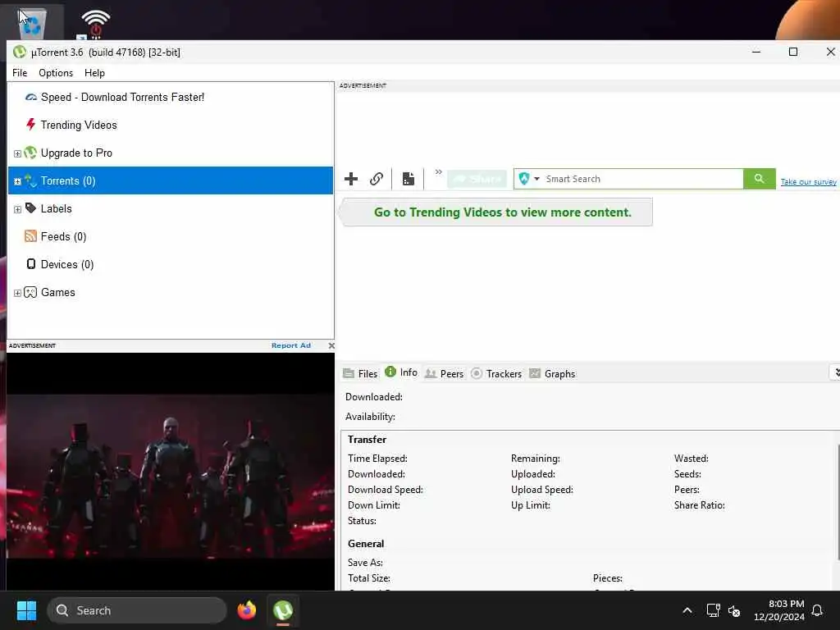Open the search provider shield dropdown
This screenshot has height=630, width=840.
[529, 179]
